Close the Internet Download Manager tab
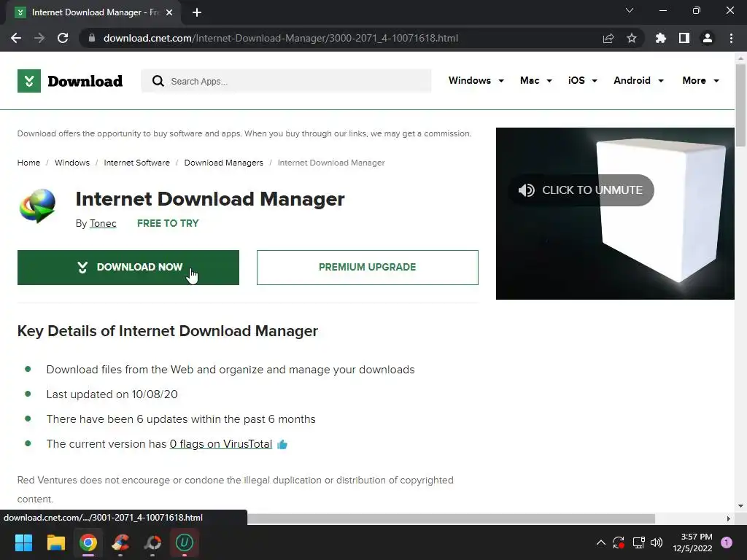The height and width of the screenshot is (560, 747). coord(169,12)
